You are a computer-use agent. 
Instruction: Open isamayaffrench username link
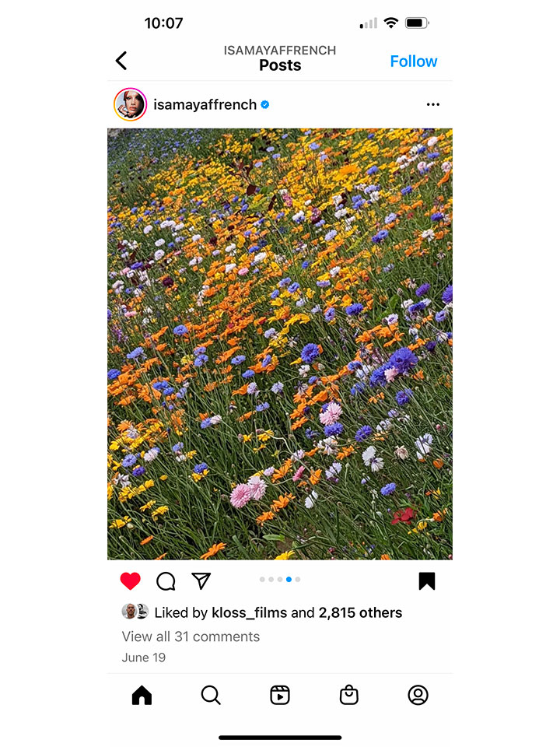(x=205, y=104)
